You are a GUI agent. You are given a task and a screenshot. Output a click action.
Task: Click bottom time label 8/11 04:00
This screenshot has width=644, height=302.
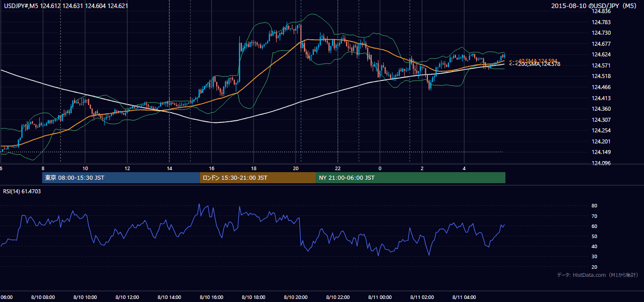tap(464, 297)
